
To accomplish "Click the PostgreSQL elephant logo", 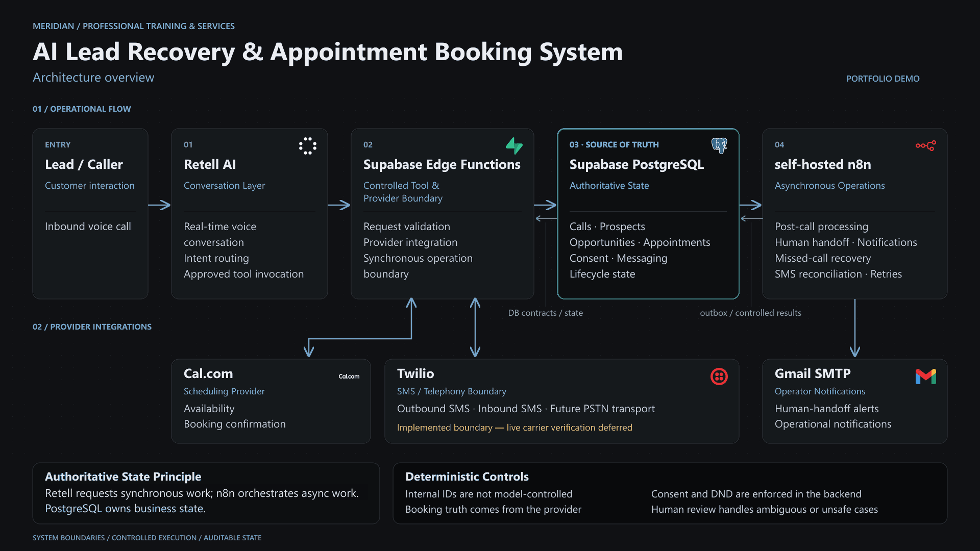I will (719, 146).
